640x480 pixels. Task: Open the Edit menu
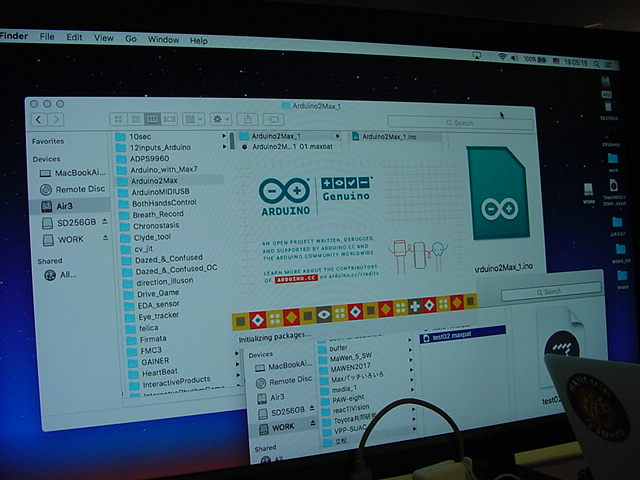tap(74, 37)
